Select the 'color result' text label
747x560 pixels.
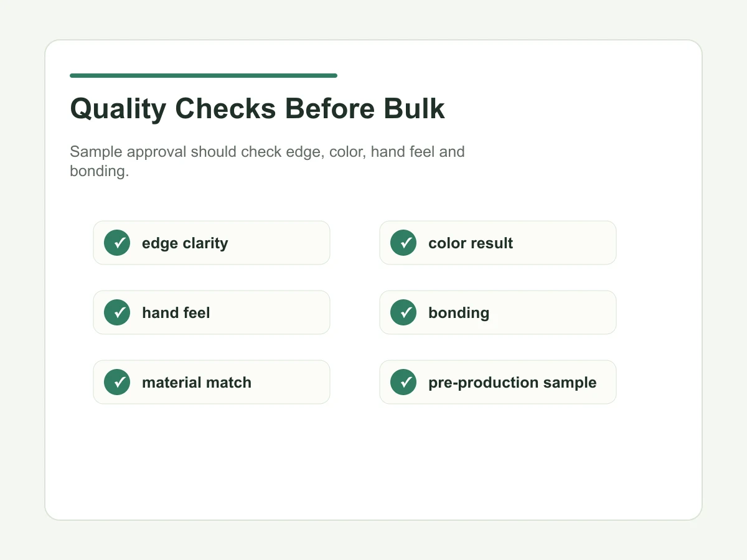(471, 243)
